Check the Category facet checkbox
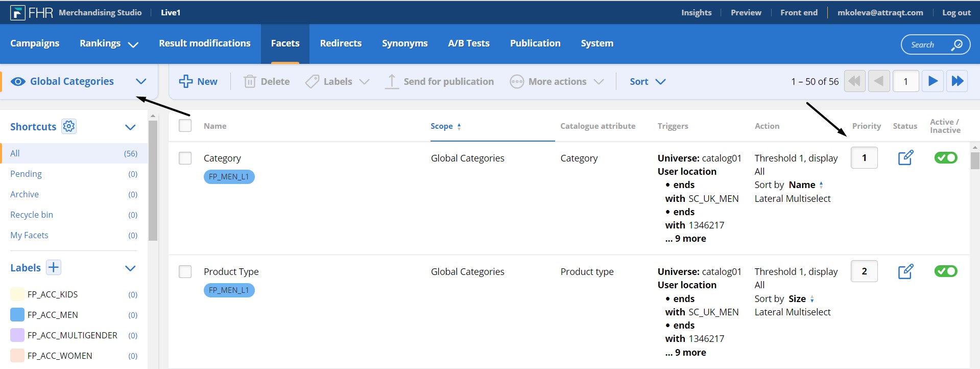 coord(185,158)
